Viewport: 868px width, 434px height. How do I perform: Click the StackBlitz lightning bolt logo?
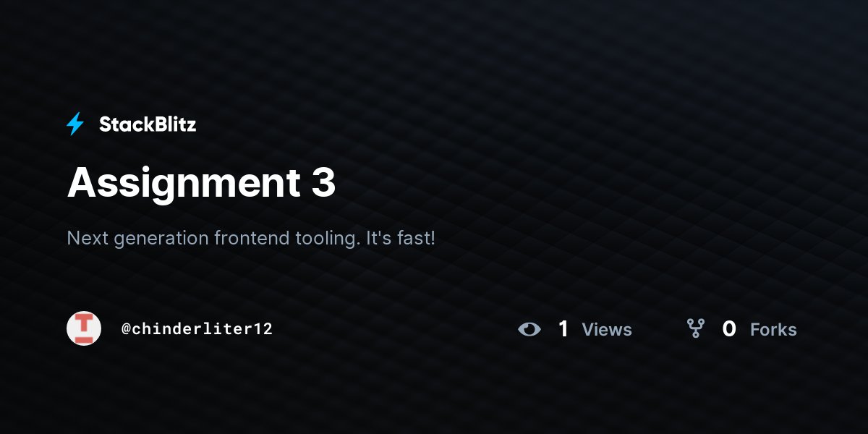(75, 124)
